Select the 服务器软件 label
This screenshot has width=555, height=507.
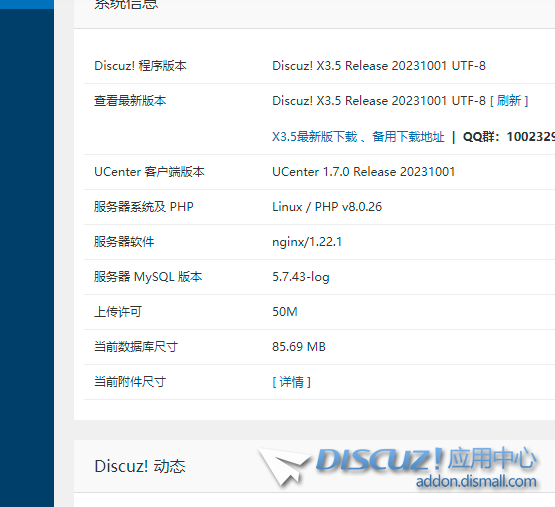[x=124, y=242]
